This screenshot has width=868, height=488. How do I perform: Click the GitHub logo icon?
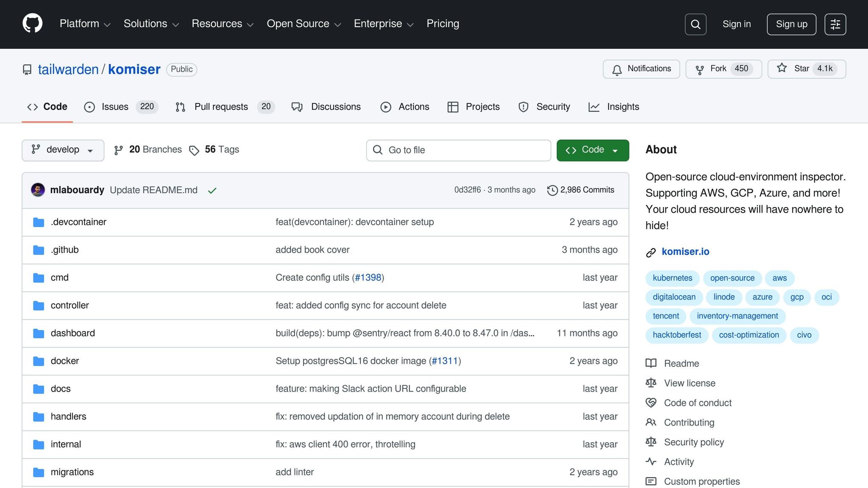pyautogui.click(x=32, y=23)
